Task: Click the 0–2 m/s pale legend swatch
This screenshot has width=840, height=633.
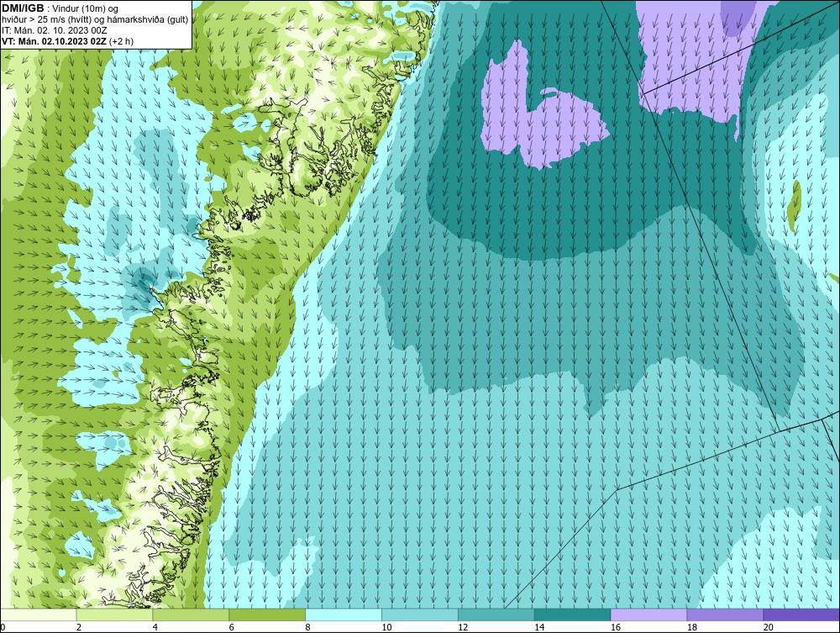Action: pos(38,615)
